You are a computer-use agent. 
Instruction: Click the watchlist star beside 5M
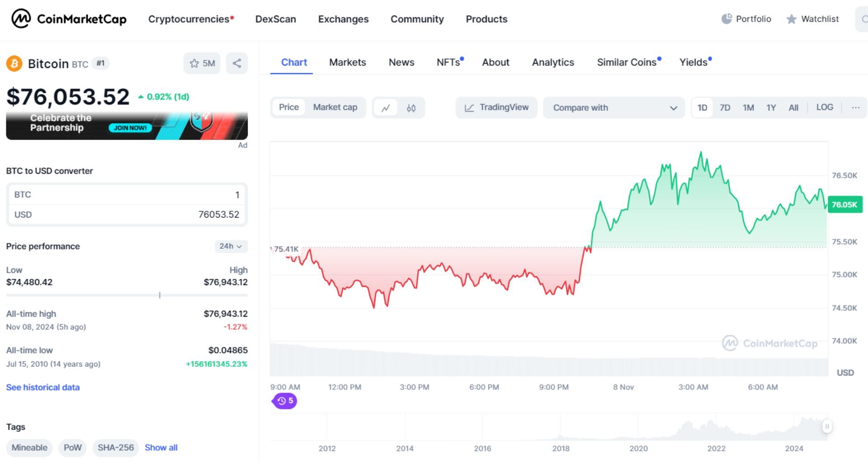click(194, 63)
